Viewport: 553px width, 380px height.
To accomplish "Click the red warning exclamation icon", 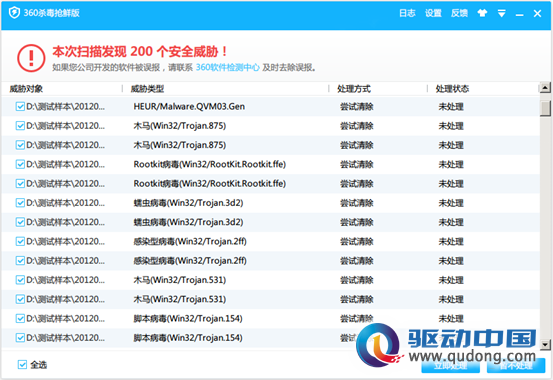I will [x=31, y=58].
